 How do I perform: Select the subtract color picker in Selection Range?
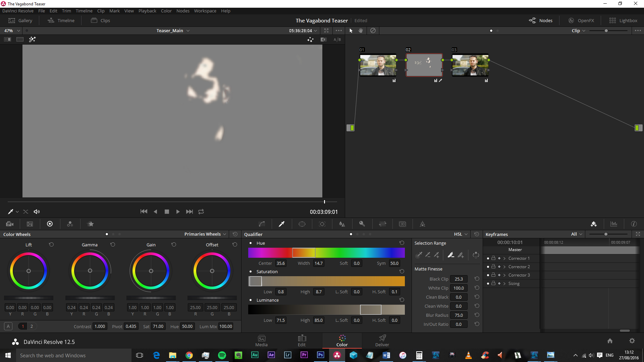[x=428, y=255]
